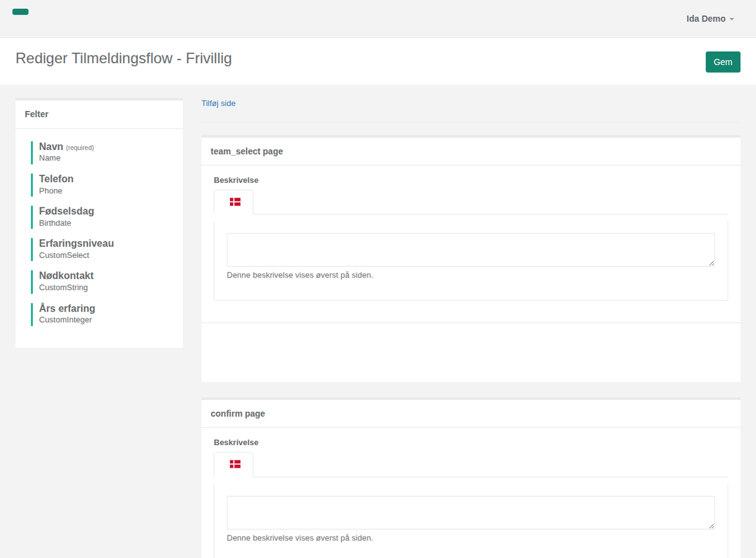Click the confirm page heading
756x558 pixels.
pos(238,414)
